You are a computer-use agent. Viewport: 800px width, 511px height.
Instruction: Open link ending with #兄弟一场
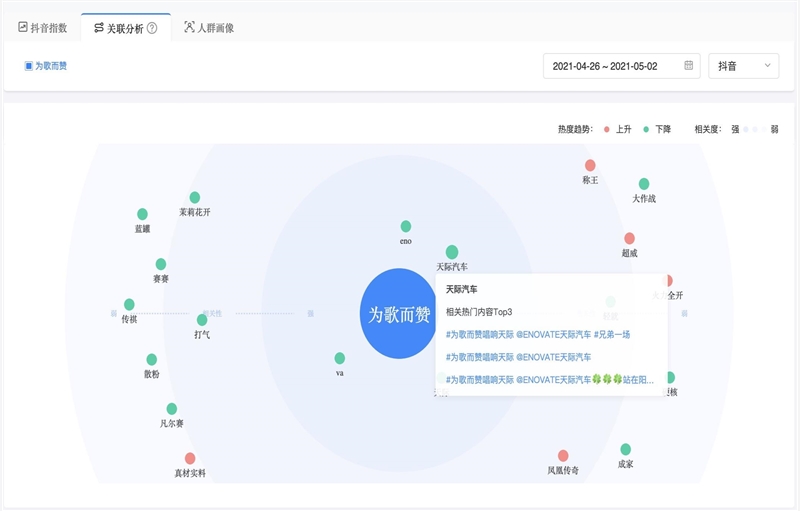tap(538, 335)
